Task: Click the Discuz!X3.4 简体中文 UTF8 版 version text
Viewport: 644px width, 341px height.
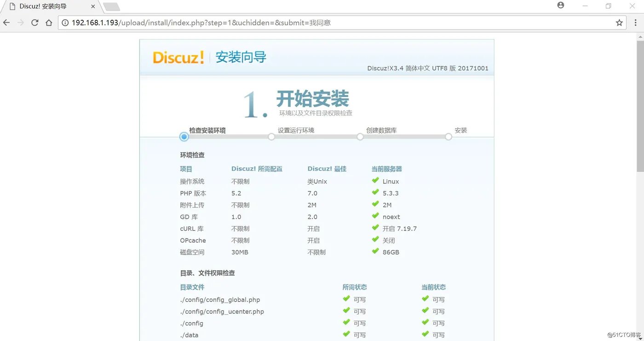Action: [428, 68]
